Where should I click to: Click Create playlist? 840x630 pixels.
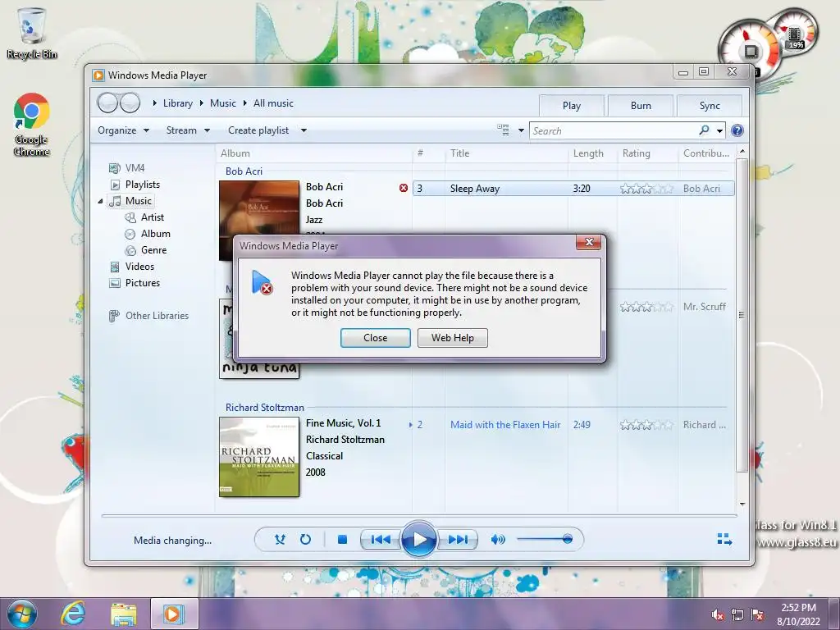[x=258, y=130]
